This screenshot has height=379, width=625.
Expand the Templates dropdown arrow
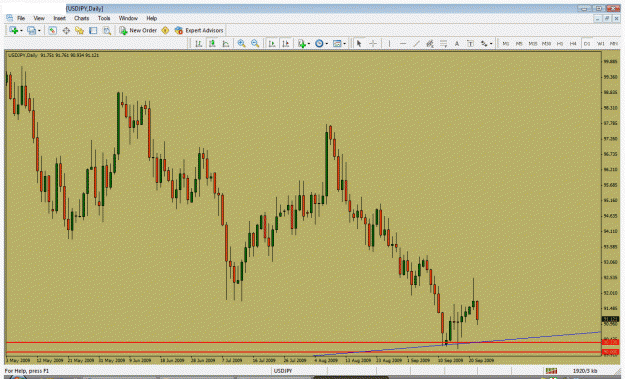click(x=344, y=44)
